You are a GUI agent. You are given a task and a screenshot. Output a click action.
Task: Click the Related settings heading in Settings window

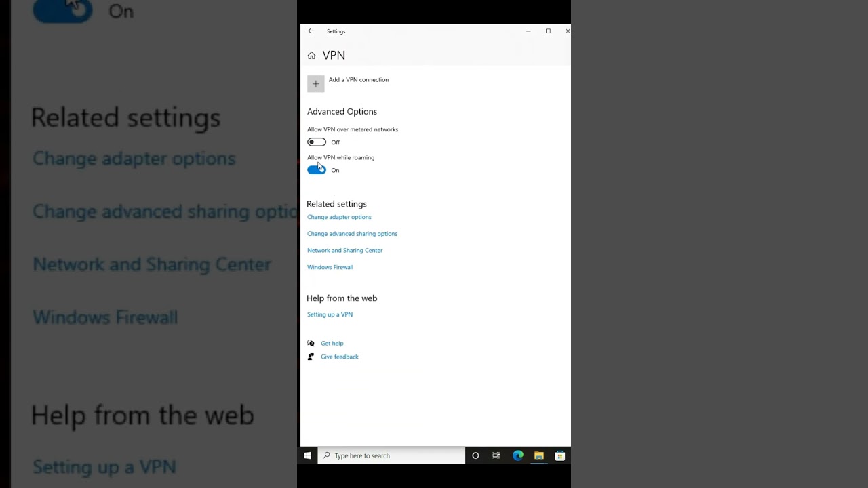point(336,204)
